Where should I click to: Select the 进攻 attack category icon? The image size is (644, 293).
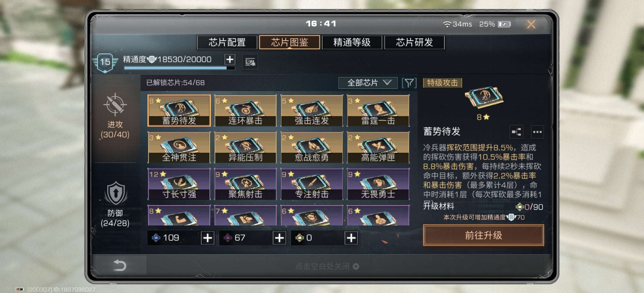pyautogui.click(x=115, y=105)
